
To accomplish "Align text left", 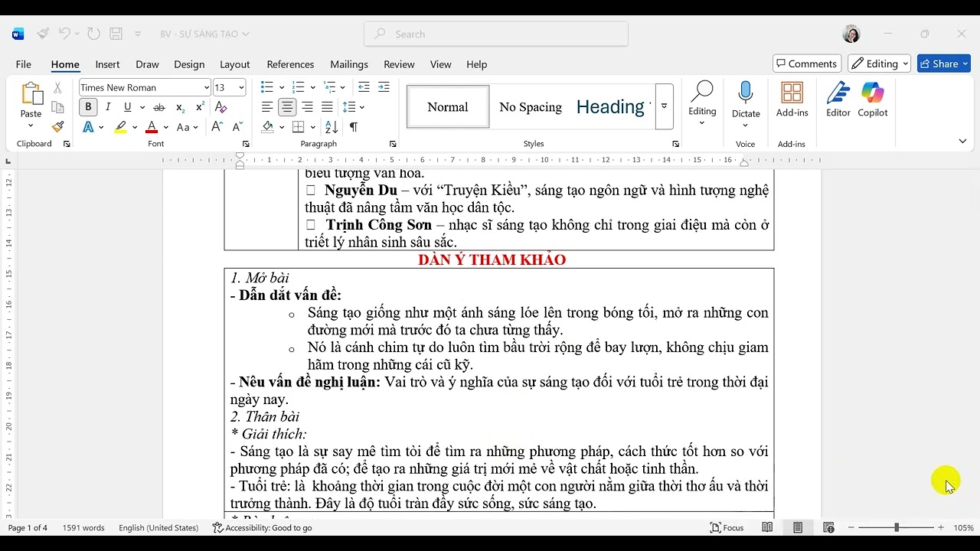I will [x=267, y=107].
